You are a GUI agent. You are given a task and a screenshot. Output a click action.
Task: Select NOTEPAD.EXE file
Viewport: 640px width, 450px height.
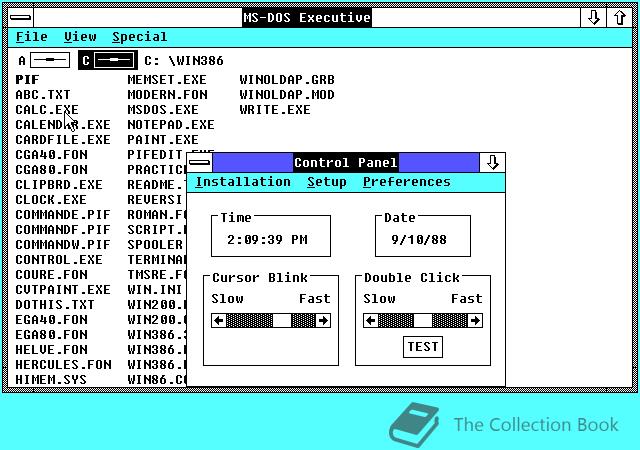point(171,125)
